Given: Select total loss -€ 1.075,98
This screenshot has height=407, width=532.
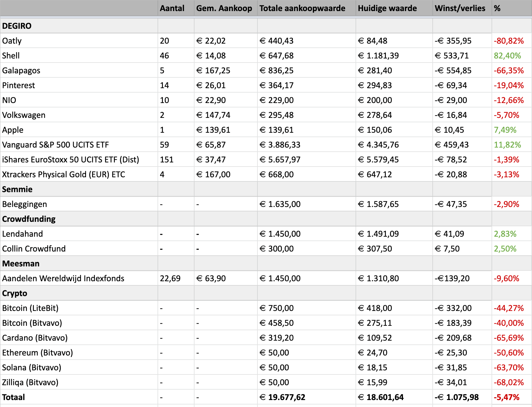Looking at the screenshot, I should (462, 397).
